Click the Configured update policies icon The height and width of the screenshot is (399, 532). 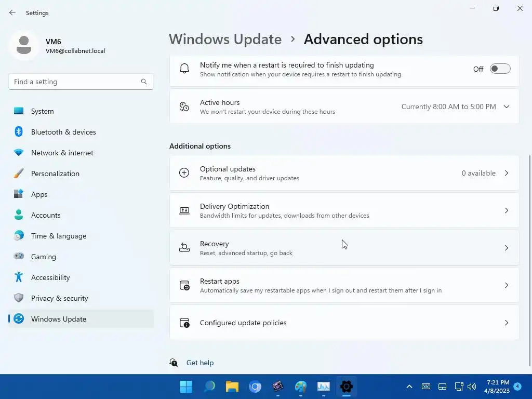tap(184, 323)
